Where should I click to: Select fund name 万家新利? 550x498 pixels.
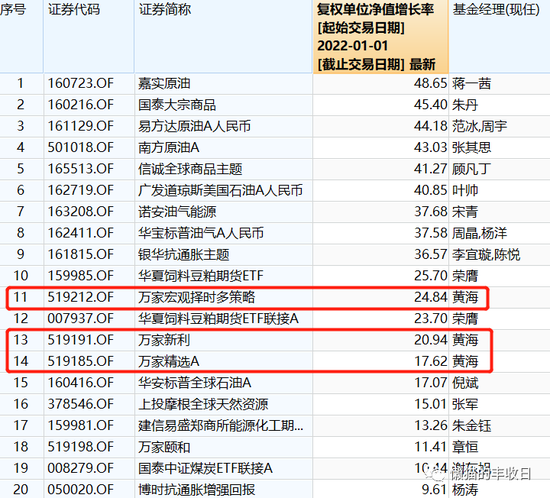click(164, 340)
